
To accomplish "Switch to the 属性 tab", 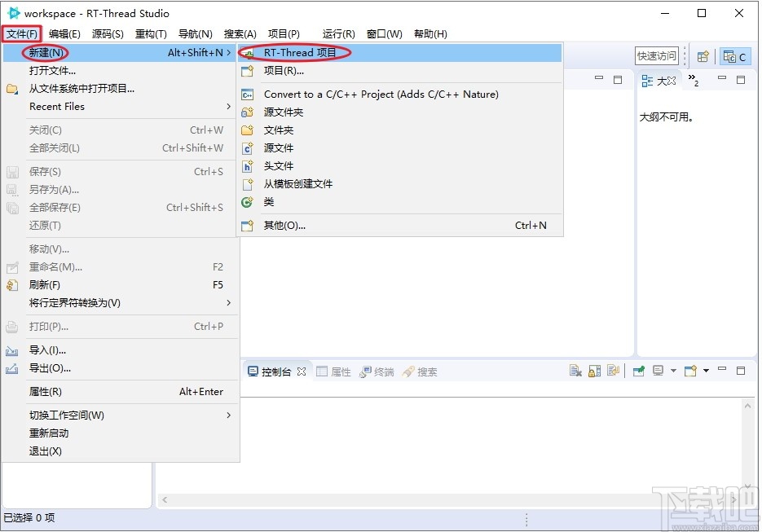I will coord(334,372).
